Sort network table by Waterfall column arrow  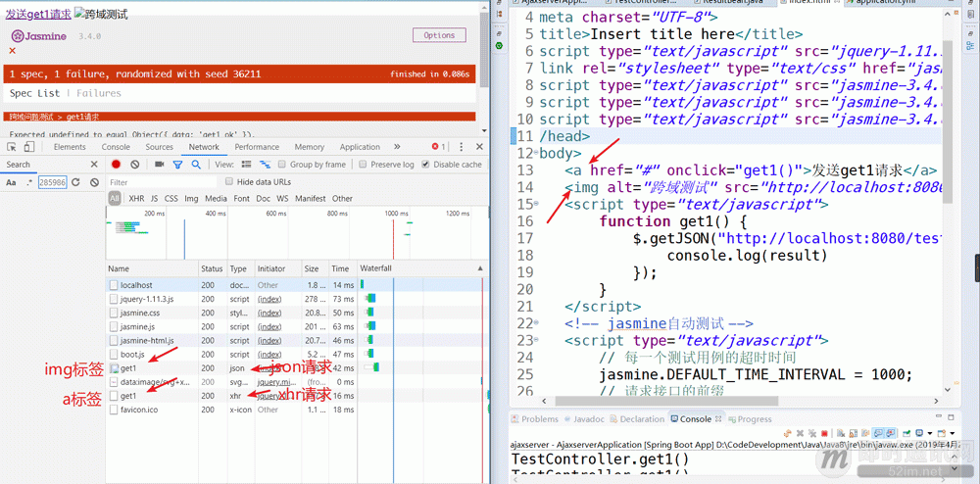coord(480,268)
